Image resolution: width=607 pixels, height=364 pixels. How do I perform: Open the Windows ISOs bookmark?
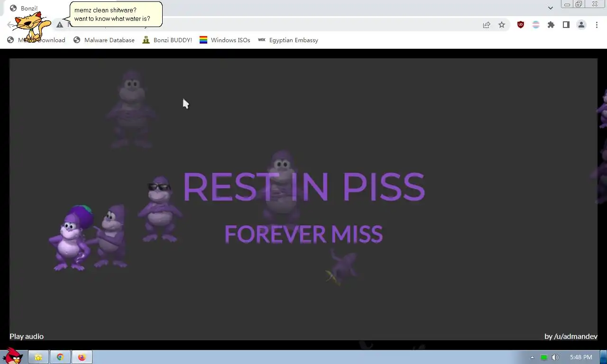[x=225, y=40]
